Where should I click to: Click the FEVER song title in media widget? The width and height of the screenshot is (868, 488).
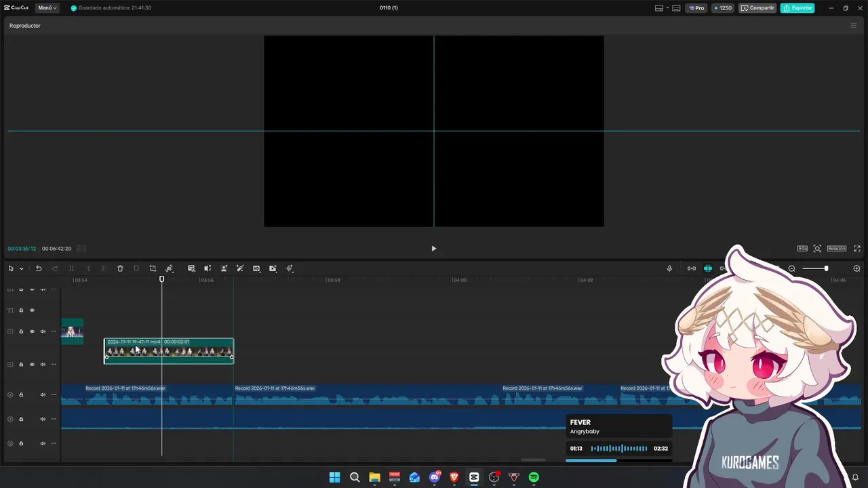[x=580, y=422]
